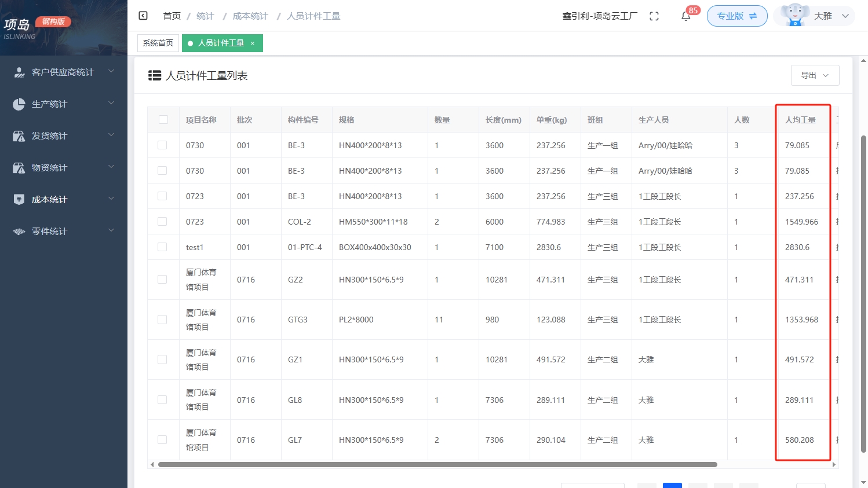
Task: Open the notification bell with 85 alerts
Action: pyautogui.click(x=685, y=16)
